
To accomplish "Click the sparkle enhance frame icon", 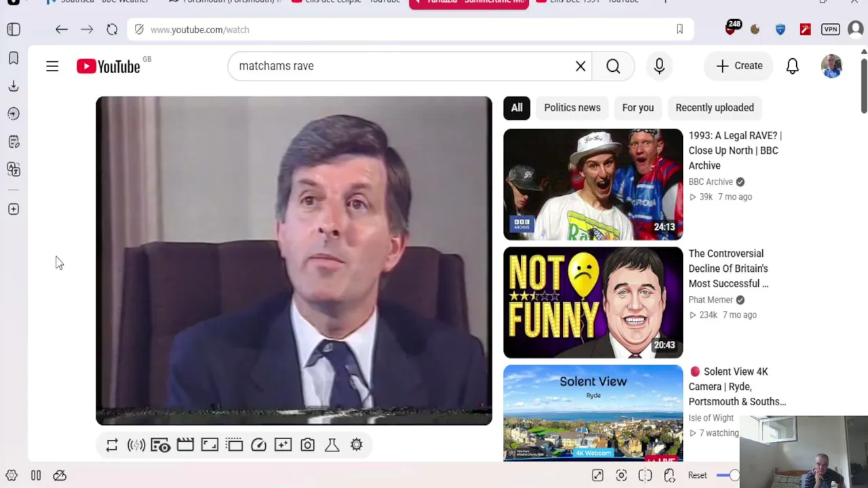I will point(283,445).
